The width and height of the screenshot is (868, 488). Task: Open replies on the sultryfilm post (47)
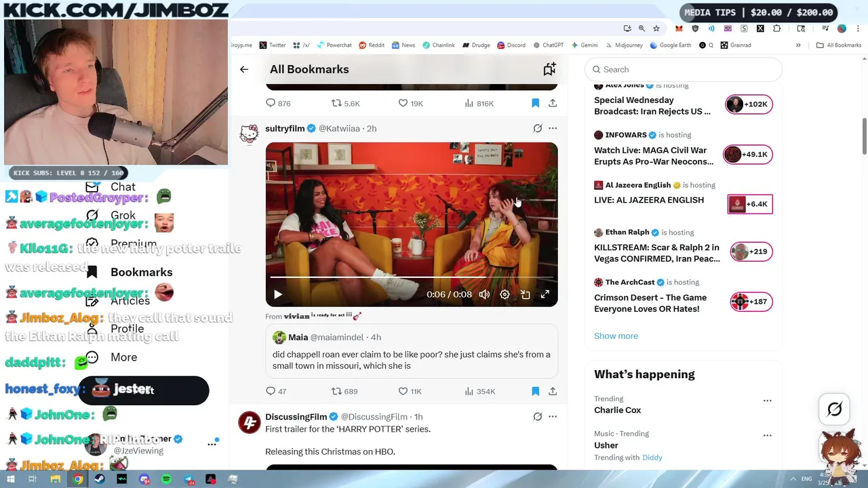(x=277, y=391)
